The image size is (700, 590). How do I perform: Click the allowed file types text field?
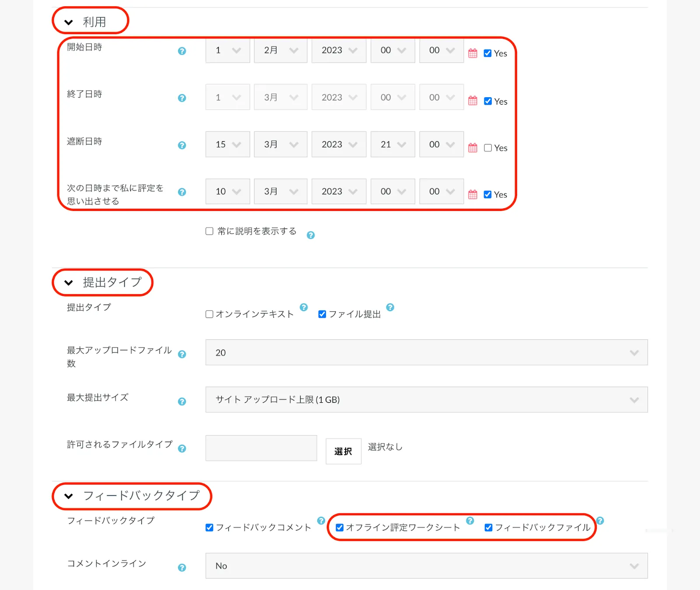(261, 448)
